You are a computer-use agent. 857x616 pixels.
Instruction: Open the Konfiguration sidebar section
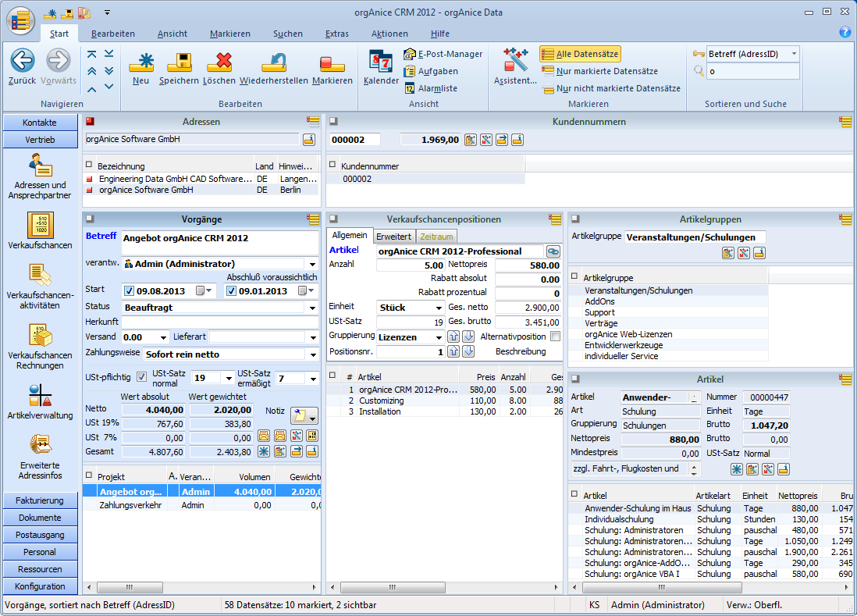[x=40, y=586]
